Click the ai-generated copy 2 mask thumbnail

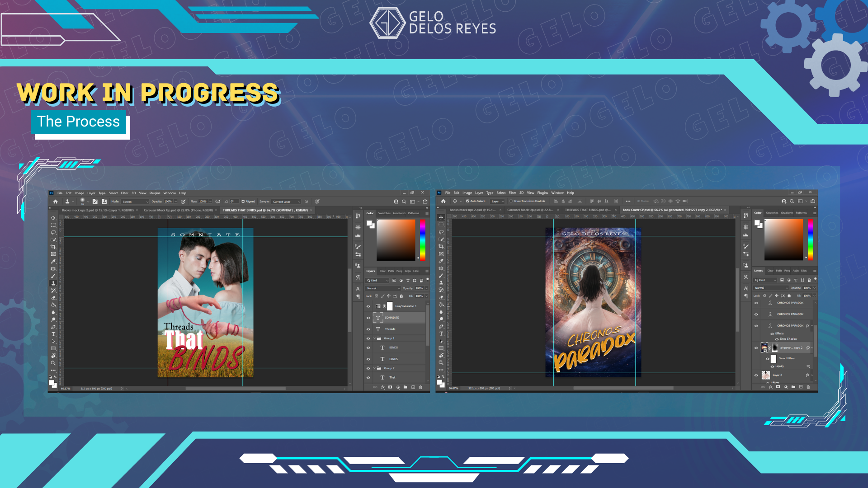click(x=774, y=347)
